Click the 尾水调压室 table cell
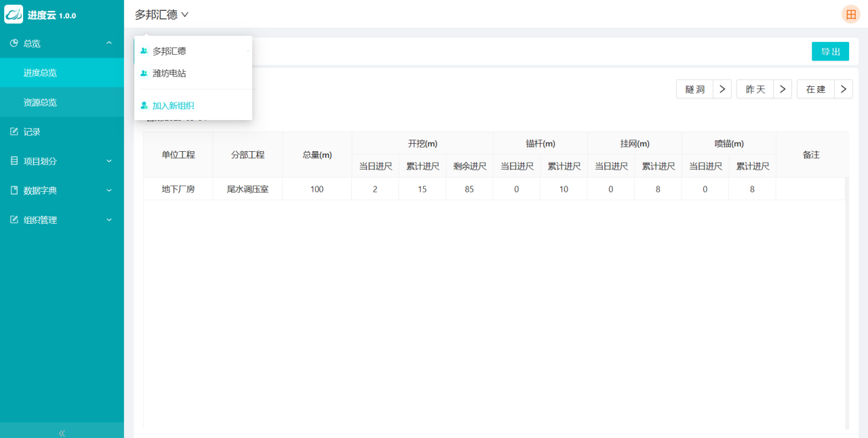 tap(248, 189)
